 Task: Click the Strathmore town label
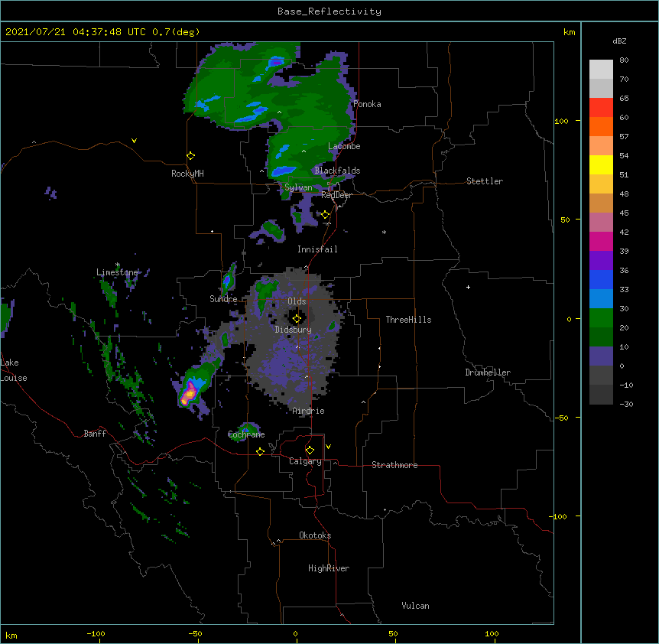(x=394, y=465)
